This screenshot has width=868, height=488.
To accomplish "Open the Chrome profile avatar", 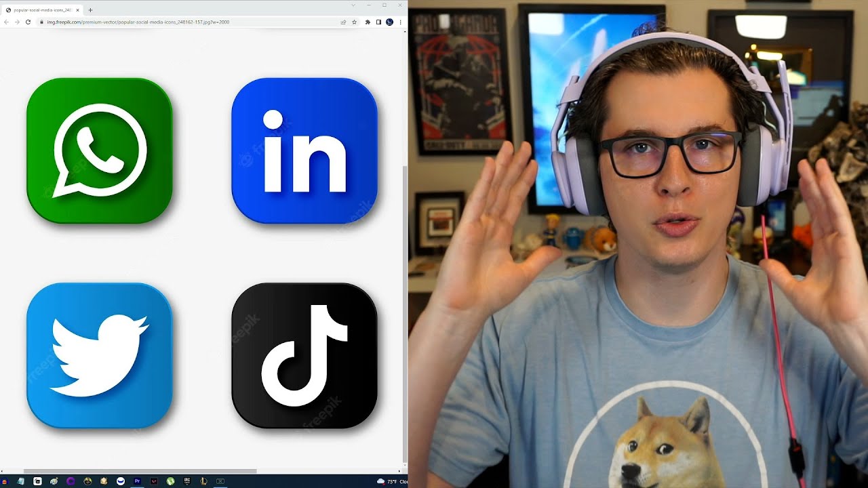I will pos(389,22).
